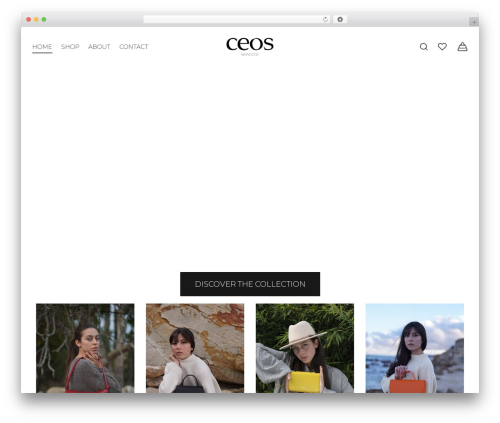500x423 pixels.
Task: Open photo of woman with black handbag
Action: point(195,348)
